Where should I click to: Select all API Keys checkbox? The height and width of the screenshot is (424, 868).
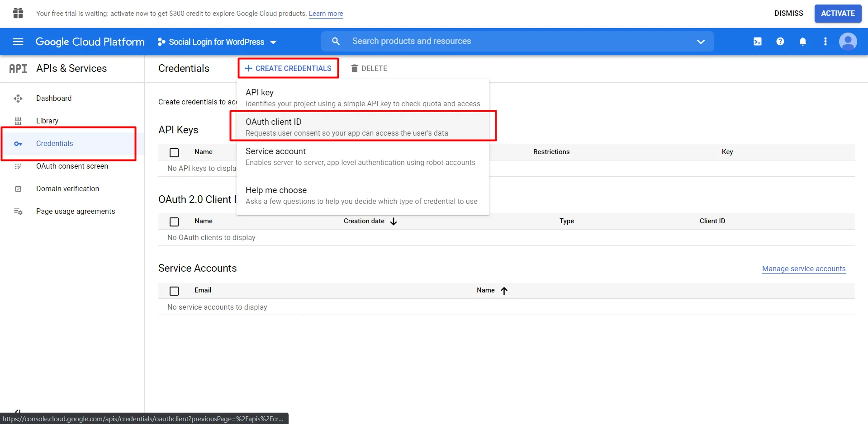point(174,153)
